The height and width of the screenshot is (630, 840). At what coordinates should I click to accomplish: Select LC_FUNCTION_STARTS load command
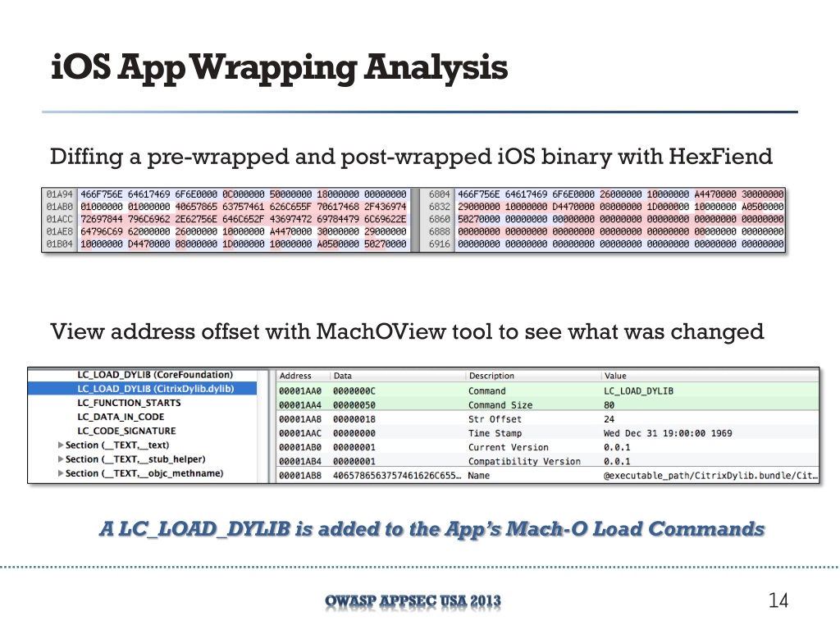(129, 403)
